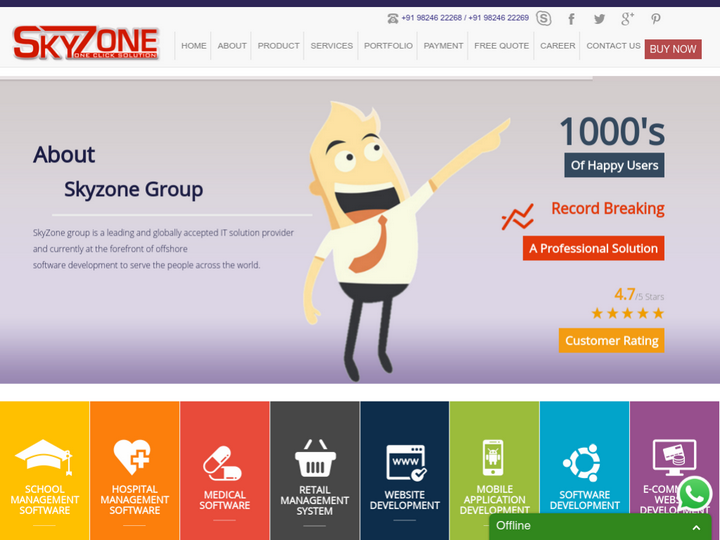Screen dimensions: 720x540
Task: Select the Retail Management basket icon
Action: [x=314, y=459]
